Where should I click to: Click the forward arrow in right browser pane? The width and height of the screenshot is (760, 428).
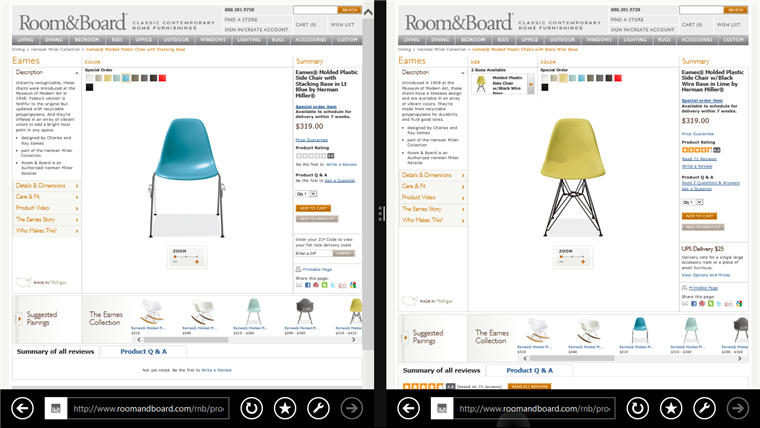738,408
